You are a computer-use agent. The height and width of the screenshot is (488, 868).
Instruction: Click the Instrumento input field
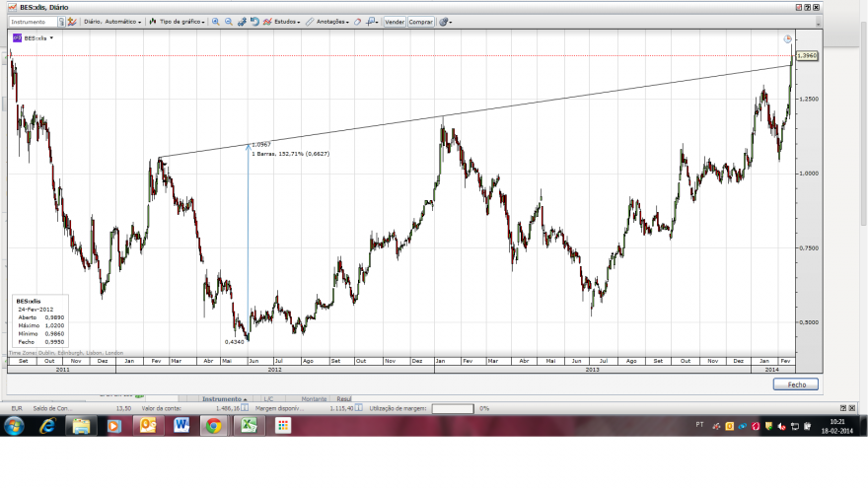(34, 22)
